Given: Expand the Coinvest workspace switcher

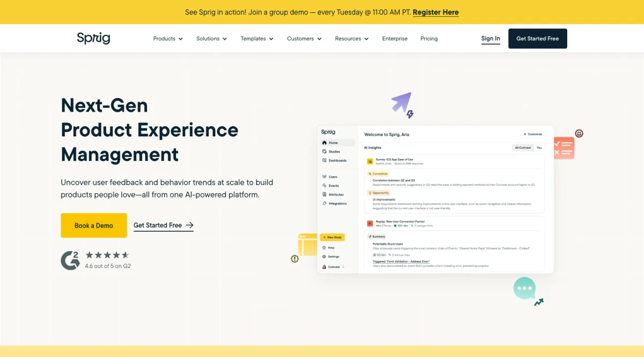Looking at the screenshot, I should (x=343, y=266).
